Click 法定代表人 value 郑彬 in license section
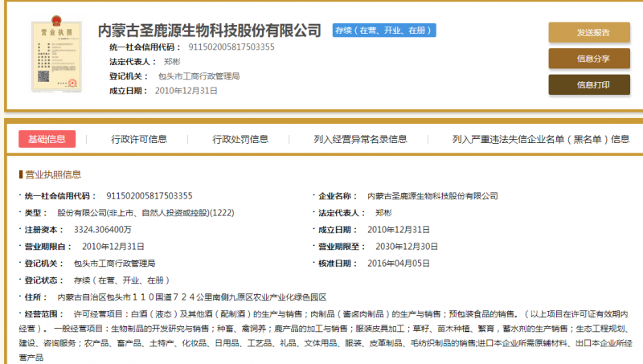This screenshot has width=643, height=364. [x=383, y=213]
